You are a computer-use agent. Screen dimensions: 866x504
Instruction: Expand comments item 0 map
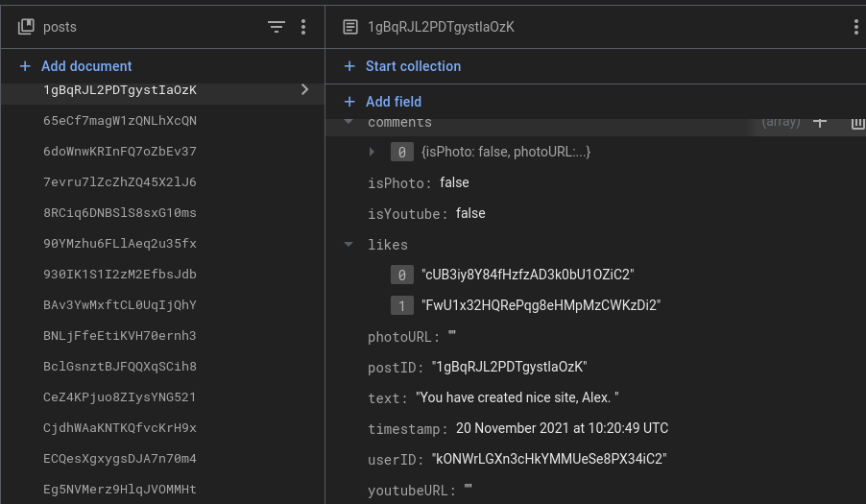click(372, 152)
